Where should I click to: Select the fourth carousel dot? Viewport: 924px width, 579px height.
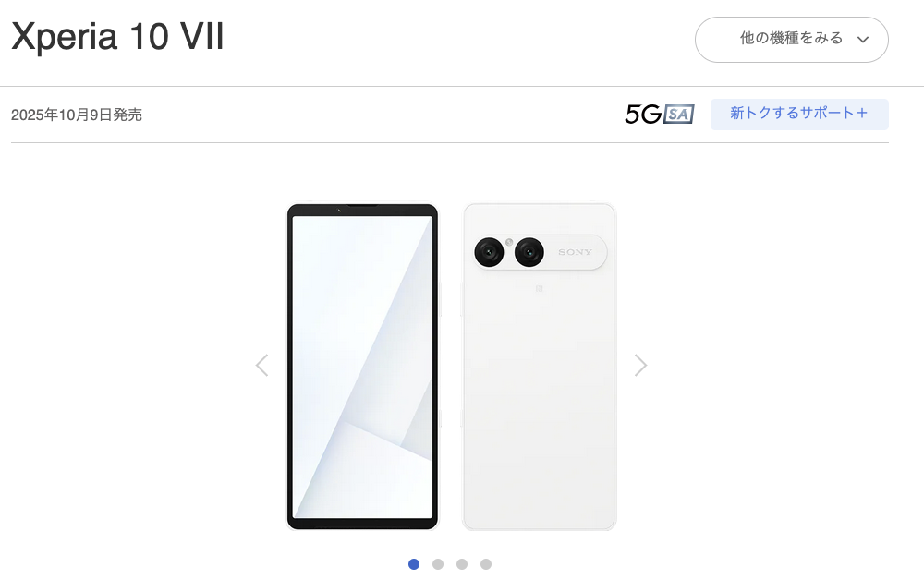coord(486,564)
